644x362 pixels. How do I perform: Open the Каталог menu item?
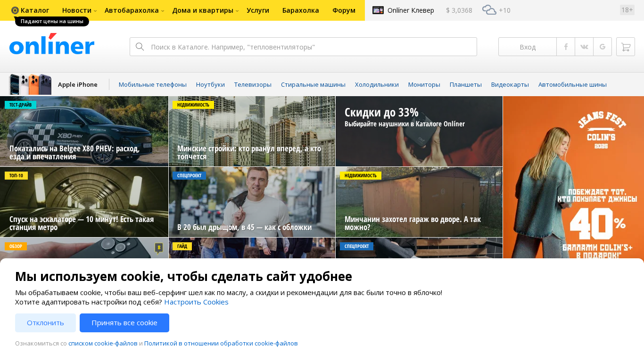30,10
